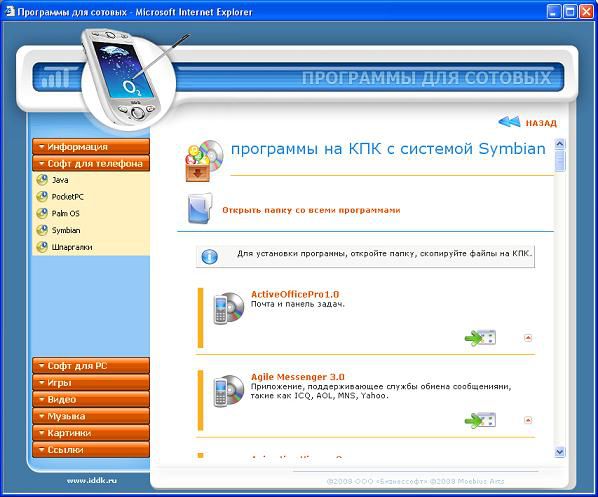
Task: Click the phone-and-CD icon next to Agile Messenger
Action: pos(228,391)
